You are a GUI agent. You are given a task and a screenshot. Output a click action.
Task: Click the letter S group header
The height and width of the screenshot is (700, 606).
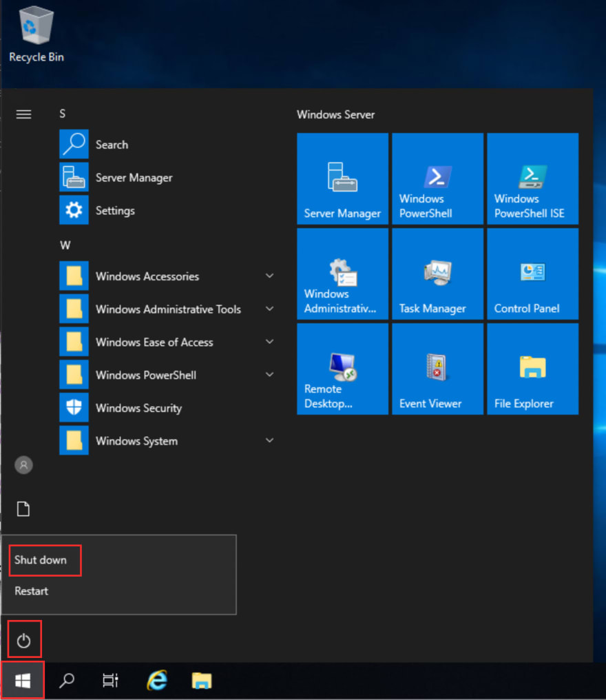pos(63,114)
